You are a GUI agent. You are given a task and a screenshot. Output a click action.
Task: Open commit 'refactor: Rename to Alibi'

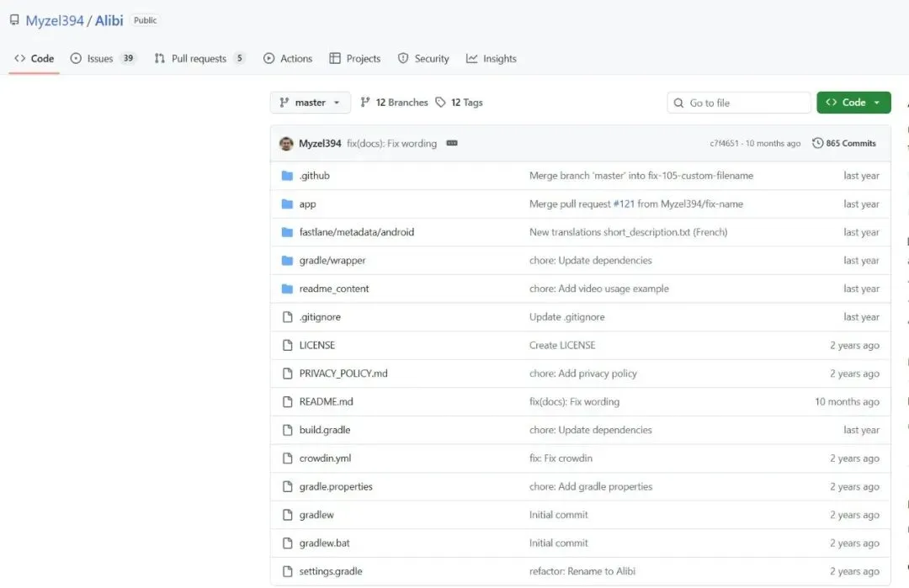582,571
